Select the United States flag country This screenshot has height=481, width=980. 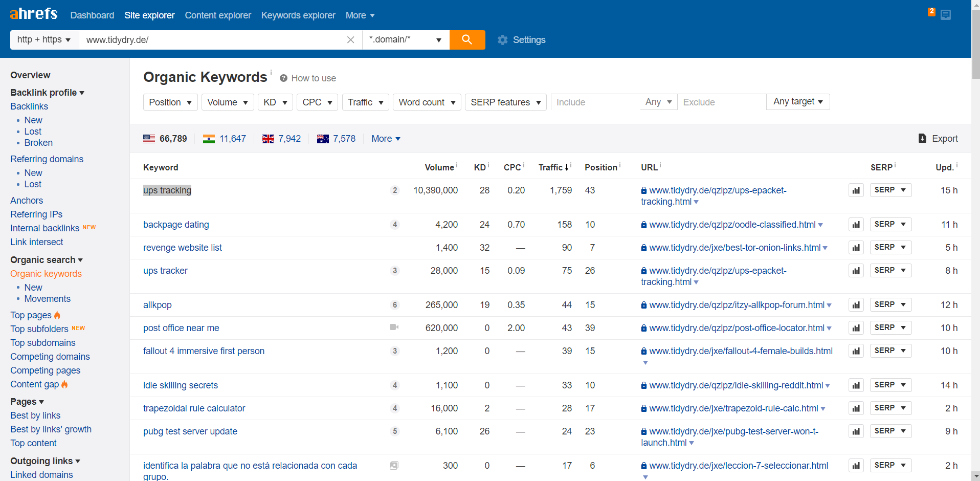149,139
